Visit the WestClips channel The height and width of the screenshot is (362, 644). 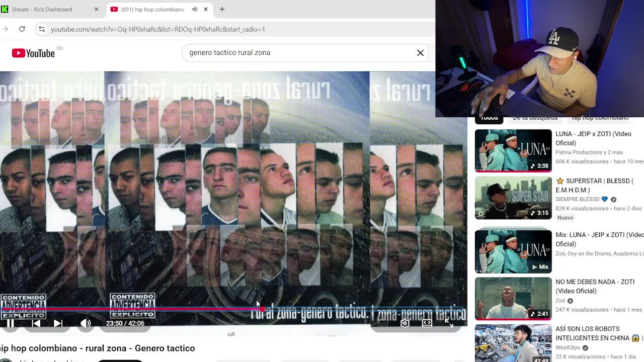coord(568,347)
